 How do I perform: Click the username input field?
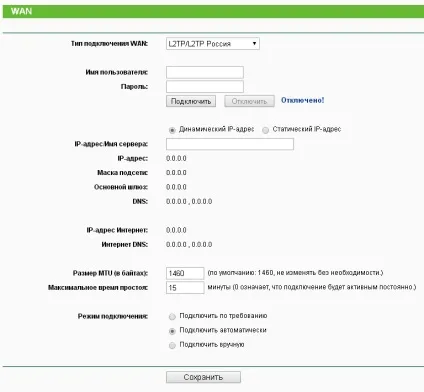[x=205, y=72]
